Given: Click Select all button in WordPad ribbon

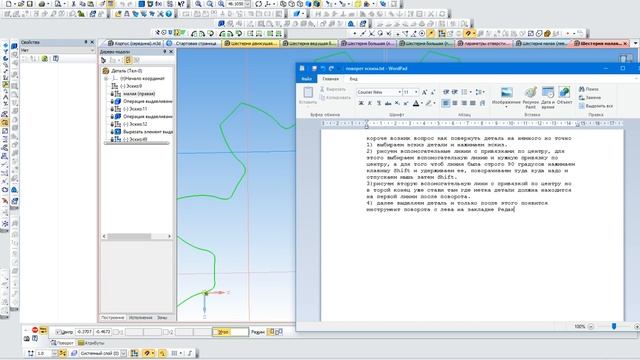Looking at the screenshot, I should coord(596,106).
